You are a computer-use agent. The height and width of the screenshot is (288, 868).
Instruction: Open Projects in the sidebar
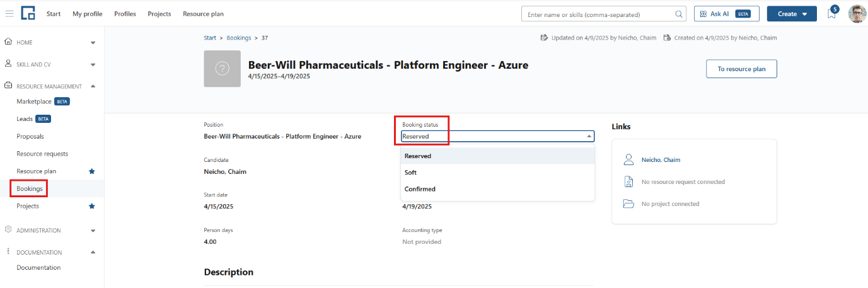coord(28,206)
